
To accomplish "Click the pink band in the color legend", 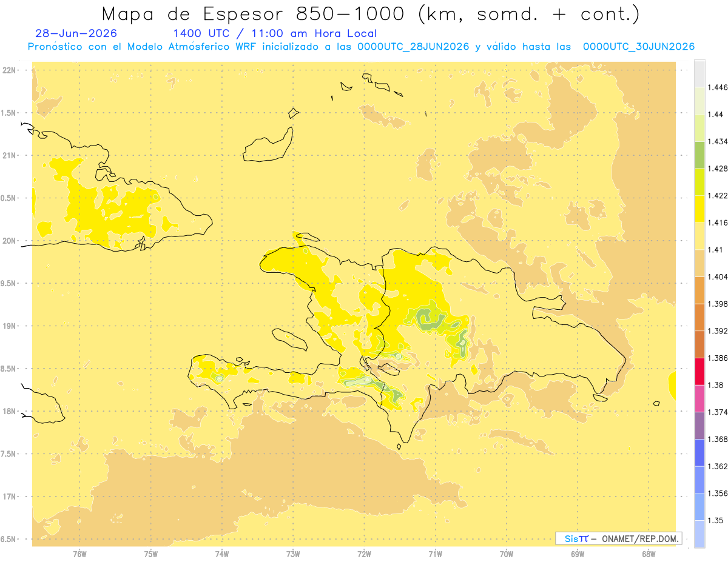I will pyautogui.click(x=699, y=398).
